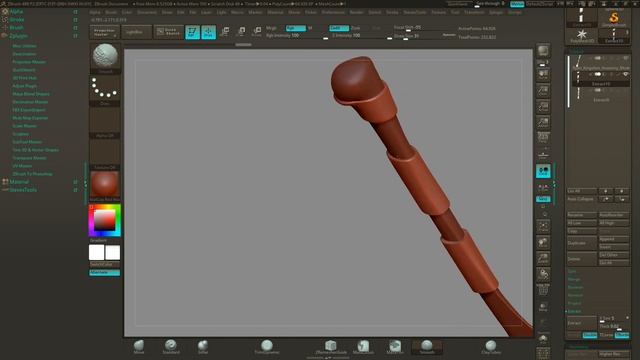Select the ClayTubes brush
The image size is (640, 360).
tap(491, 347)
